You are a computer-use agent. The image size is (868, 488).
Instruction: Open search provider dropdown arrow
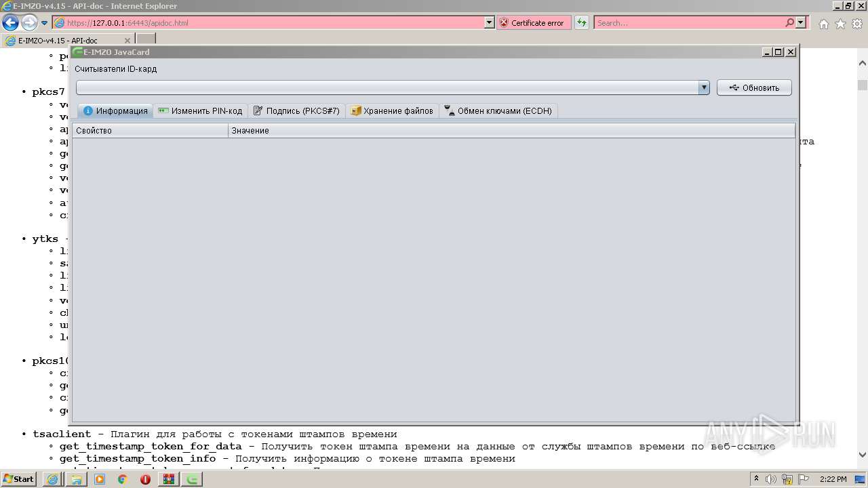click(x=801, y=22)
